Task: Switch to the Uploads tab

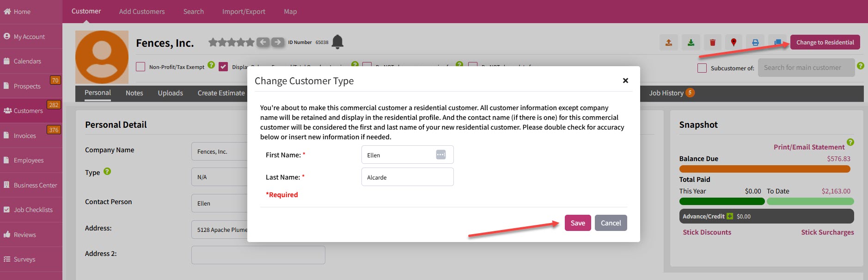Action: [x=171, y=93]
